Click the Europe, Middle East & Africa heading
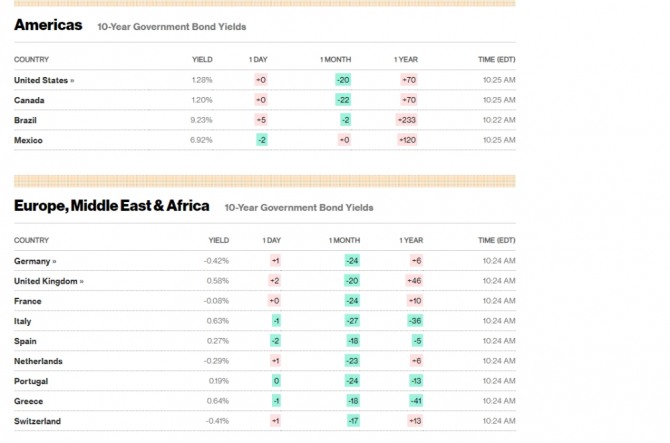Viewport: 670px width, 443px height. (112, 206)
